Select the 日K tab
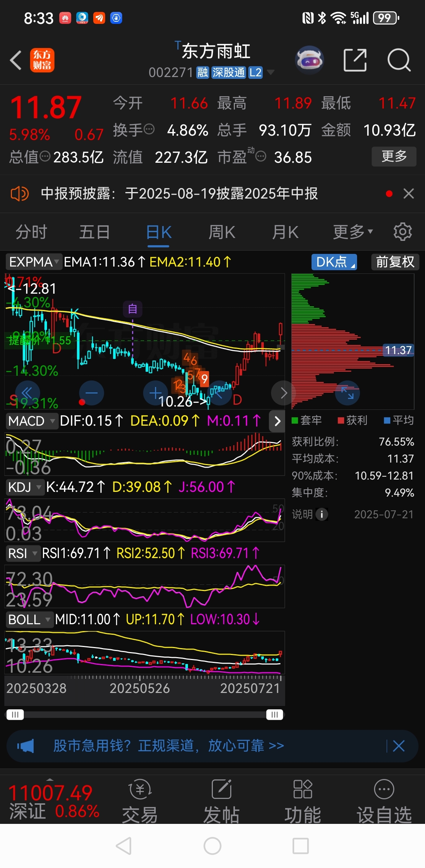The image size is (425, 868). click(x=159, y=232)
